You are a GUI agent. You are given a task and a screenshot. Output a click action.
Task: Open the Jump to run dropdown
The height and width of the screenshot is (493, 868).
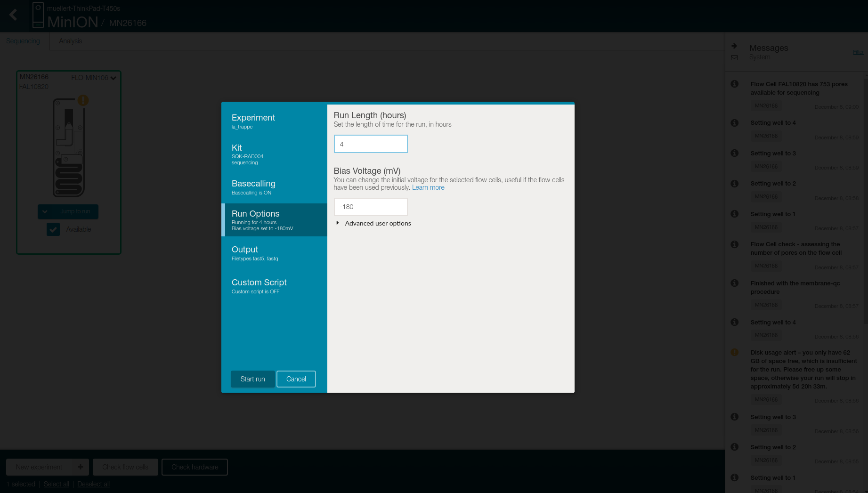[x=45, y=211]
